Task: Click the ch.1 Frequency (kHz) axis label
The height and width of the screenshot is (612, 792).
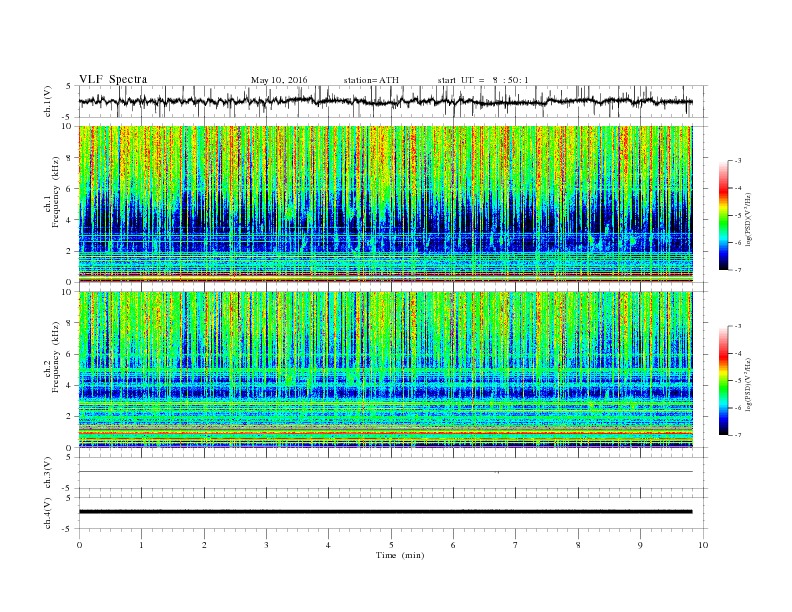Action: [52, 192]
